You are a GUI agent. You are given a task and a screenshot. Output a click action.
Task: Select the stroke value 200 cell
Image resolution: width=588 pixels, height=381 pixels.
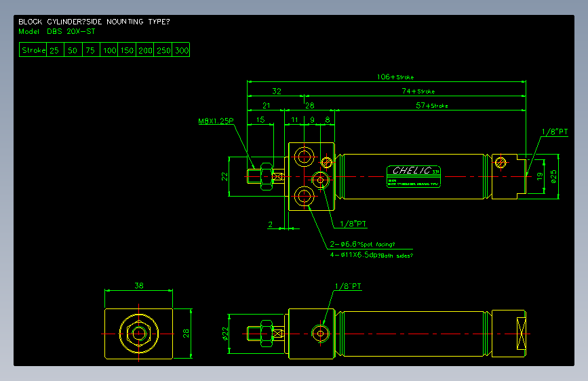[145, 50]
